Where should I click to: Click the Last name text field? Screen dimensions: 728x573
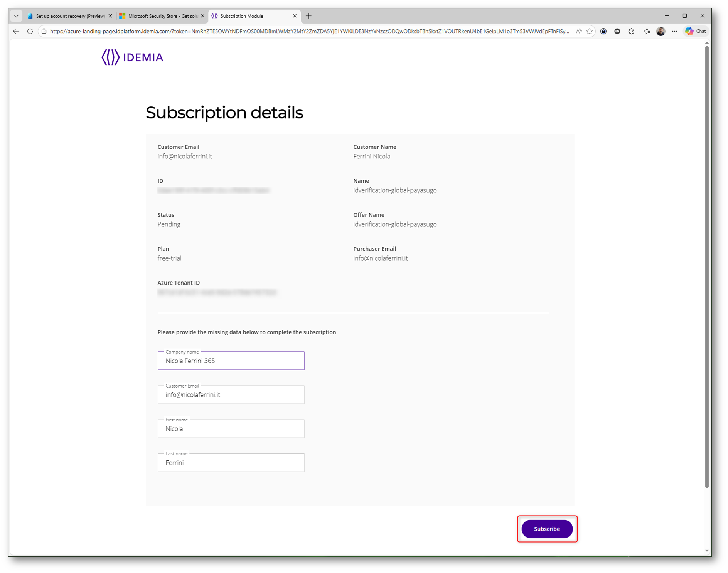pos(231,463)
